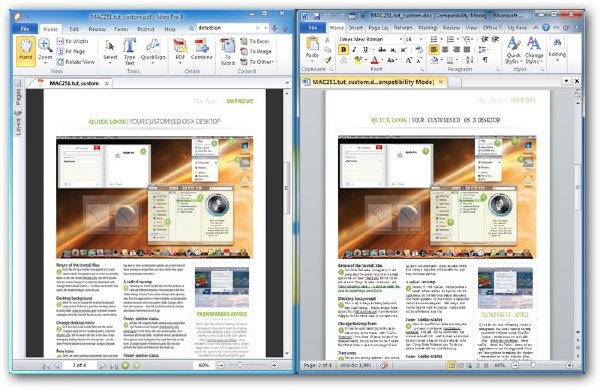The height and width of the screenshot is (389, 600).
Task: Click Combine in the Create group
Action: (x=202, y=50)
